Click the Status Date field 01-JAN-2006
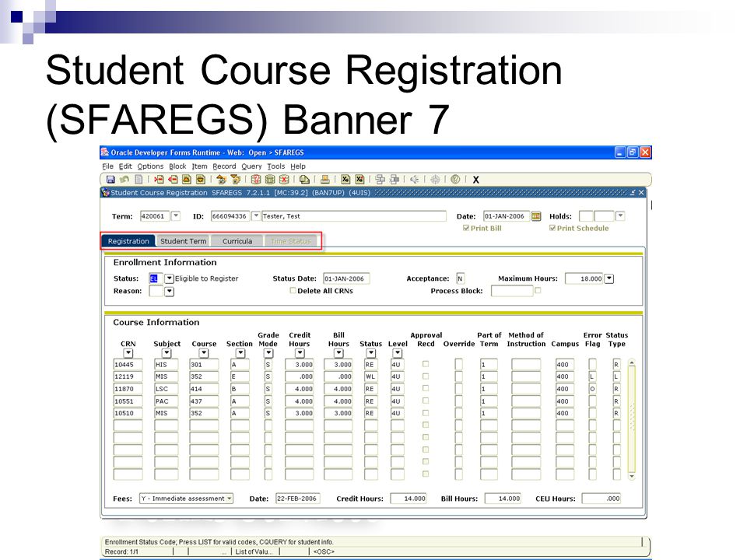747x560 pixels. point(346,278)
